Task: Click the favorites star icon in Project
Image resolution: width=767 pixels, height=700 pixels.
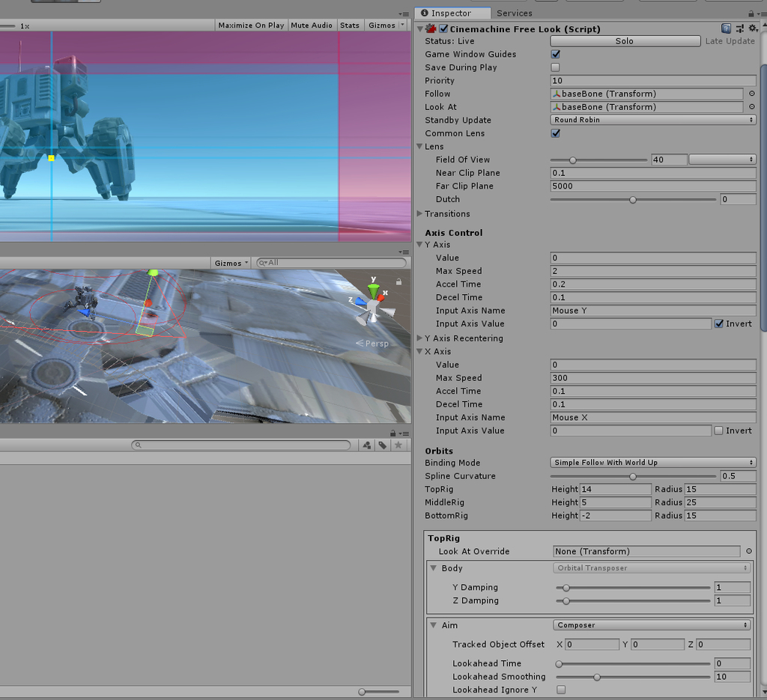Action: pyautogui.click(x=398, y=445)
